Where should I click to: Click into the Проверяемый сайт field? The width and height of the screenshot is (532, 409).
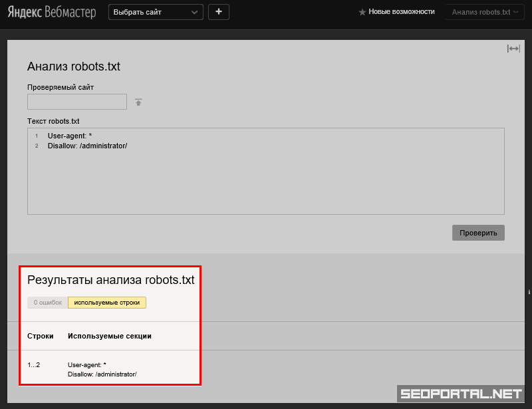(77, 102)
